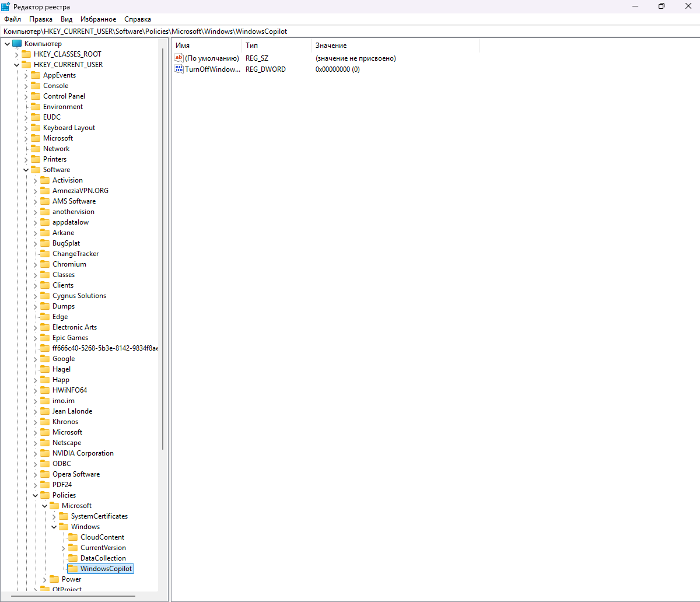Click the TurnOffWindowsCopilot DWORD value icon
Image resolution: width=700 pixels, height=602 pixels.
tap(179, 69)
